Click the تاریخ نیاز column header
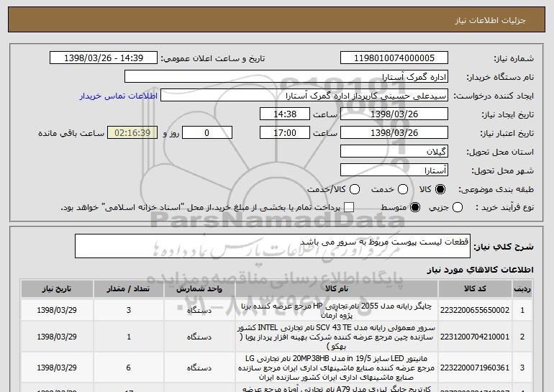This screenshot has width=554, height=392. (57, 289)
